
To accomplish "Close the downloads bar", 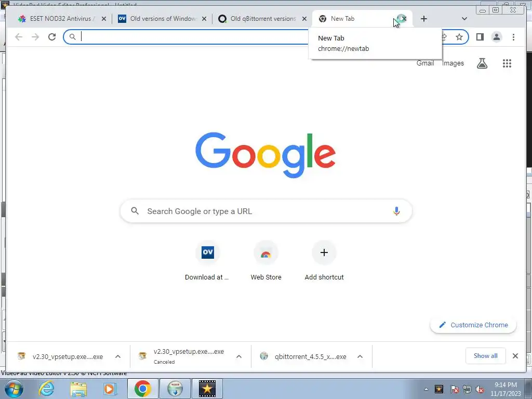I will tap(515, 355).
